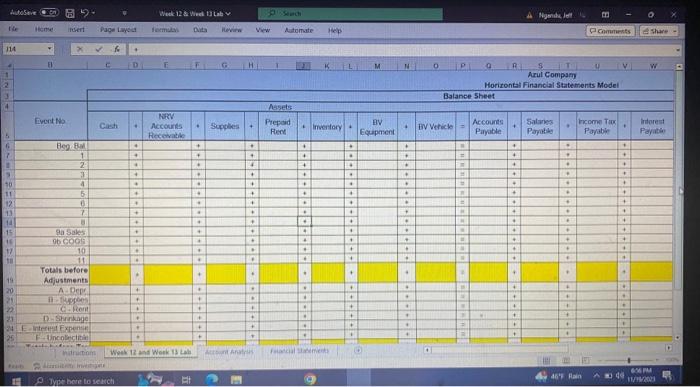The width and height of the screenshot is (700, 387).
Task: Select column M header
Action: (x=377, y=66)
